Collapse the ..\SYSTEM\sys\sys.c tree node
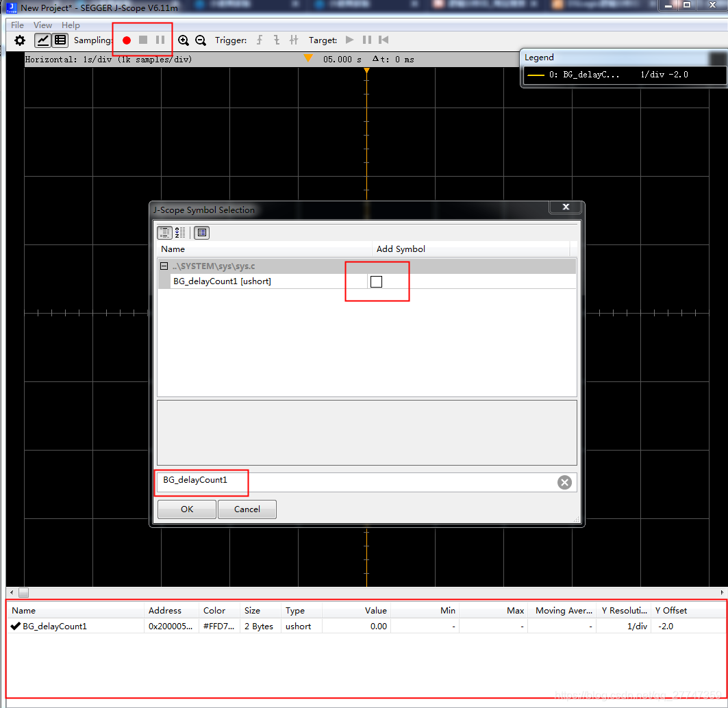Viewport: 728px width, 708px height. click(165, 266)
